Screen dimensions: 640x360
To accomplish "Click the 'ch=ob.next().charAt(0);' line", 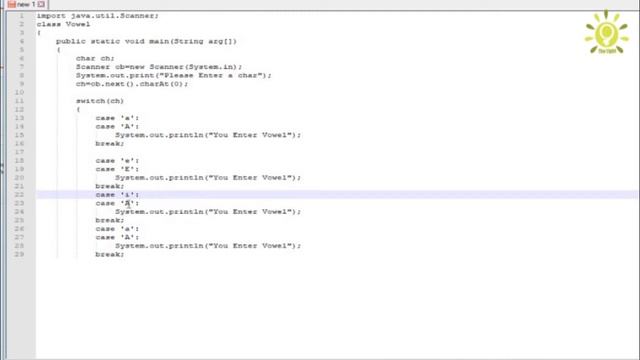I will 132,84.
